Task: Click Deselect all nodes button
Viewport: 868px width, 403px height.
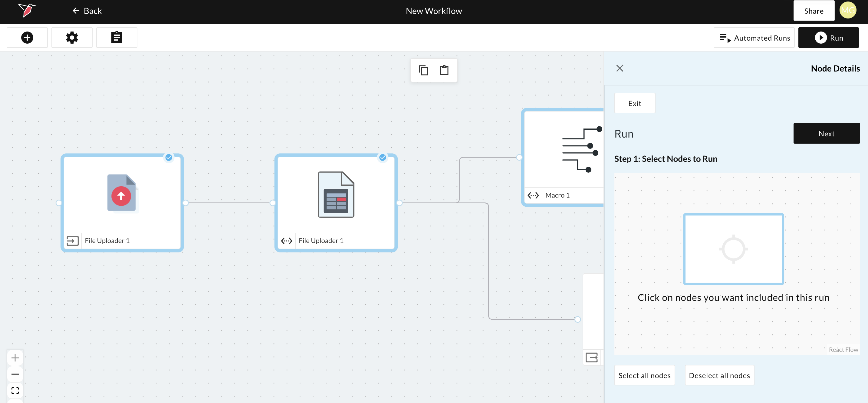Action: (719, 375)
